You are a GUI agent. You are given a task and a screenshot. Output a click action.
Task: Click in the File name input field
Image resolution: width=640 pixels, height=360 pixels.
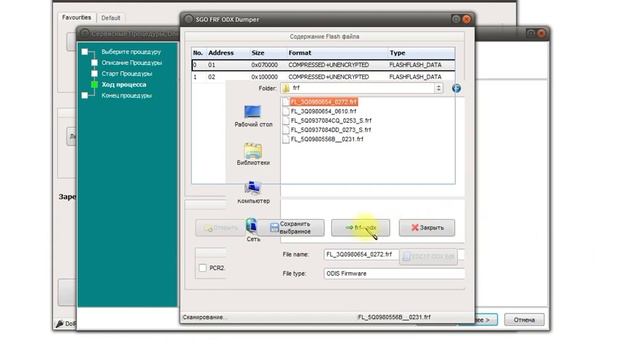tap(361, 254)
